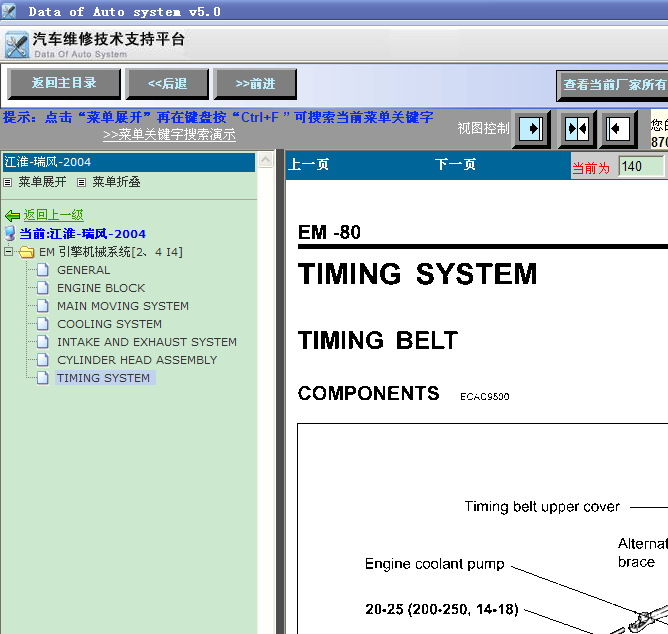Image resolution: width=668 pixels, height=634 pixels.
Task: Click the EM 引擎机械系统 folder icon
Action: click(26, 252)
